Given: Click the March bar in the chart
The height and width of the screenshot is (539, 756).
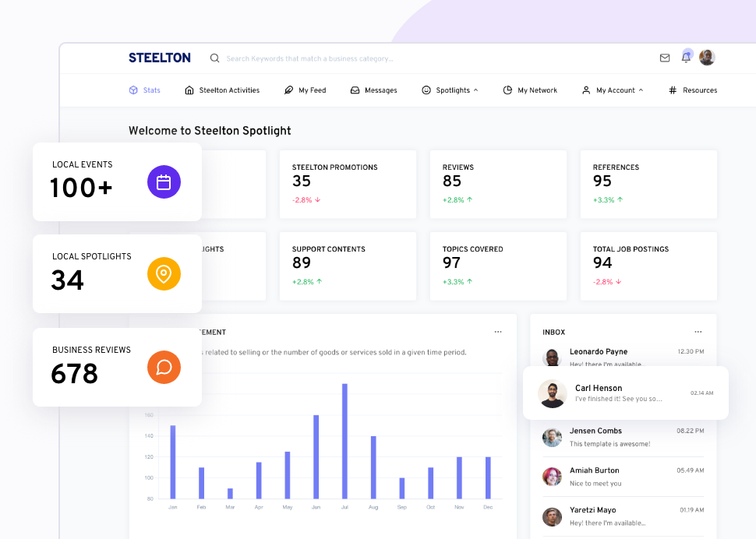Looking at the screenshot, I should pos(230,493).
